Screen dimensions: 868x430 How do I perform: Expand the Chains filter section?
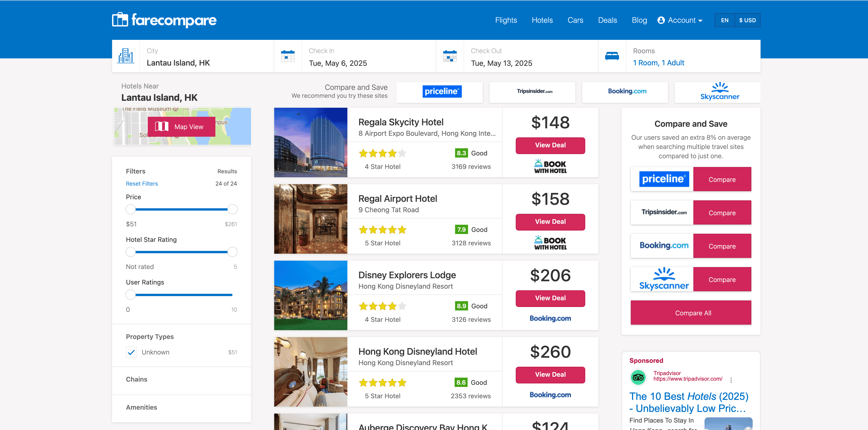point(136,379)
